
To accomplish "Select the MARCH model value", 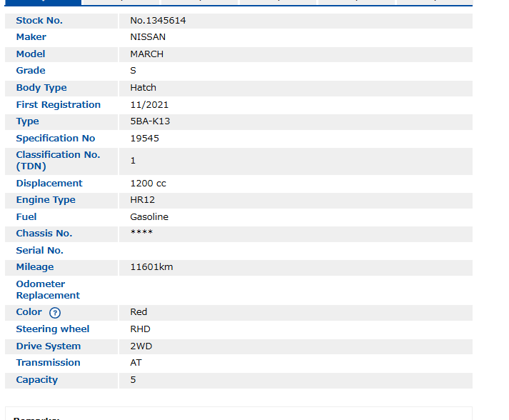I will pos(146,54).
